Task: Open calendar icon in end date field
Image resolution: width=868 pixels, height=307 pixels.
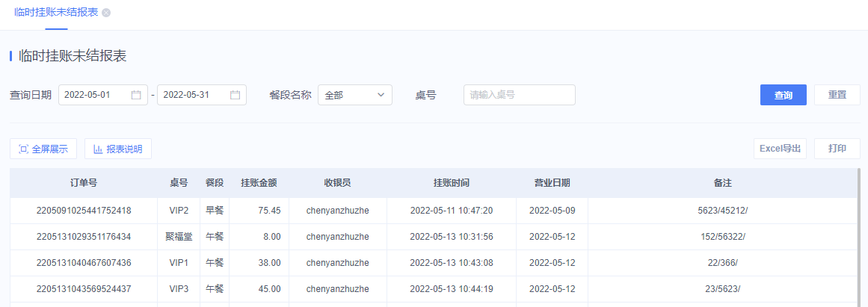Action: point(235,95)
